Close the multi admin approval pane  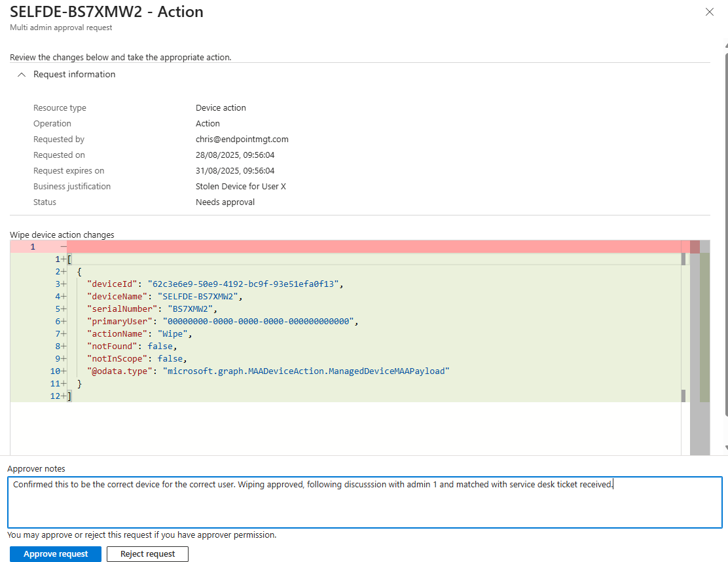tap(710, 12)
